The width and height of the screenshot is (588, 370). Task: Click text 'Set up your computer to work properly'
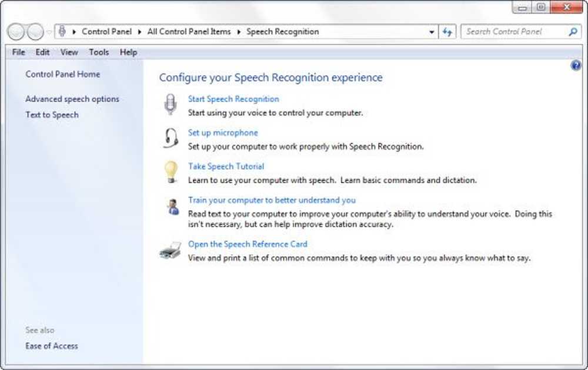(x=258, y=146)
